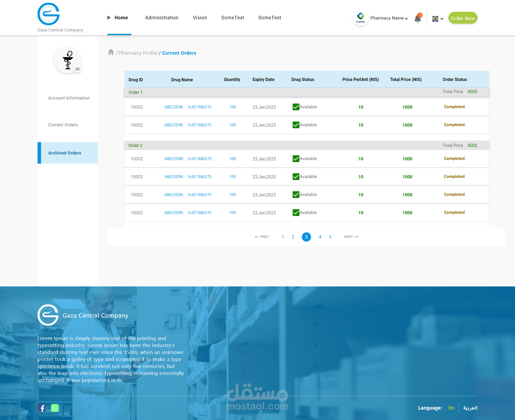The height and width of the screenshot is (420, 515).
Task: Toggle Available checkbox in first Order 1 row
Action: (x=296, y=107)
